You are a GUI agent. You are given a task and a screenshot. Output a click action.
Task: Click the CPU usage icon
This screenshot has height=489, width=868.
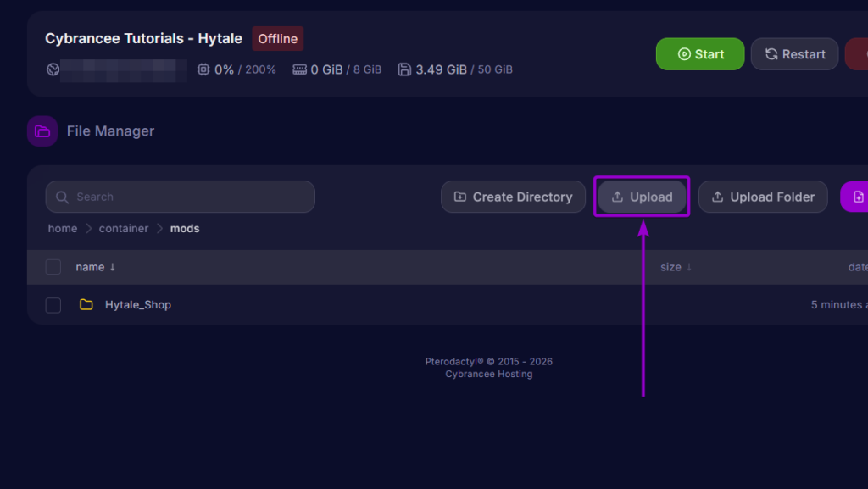(x=203, y=69)
